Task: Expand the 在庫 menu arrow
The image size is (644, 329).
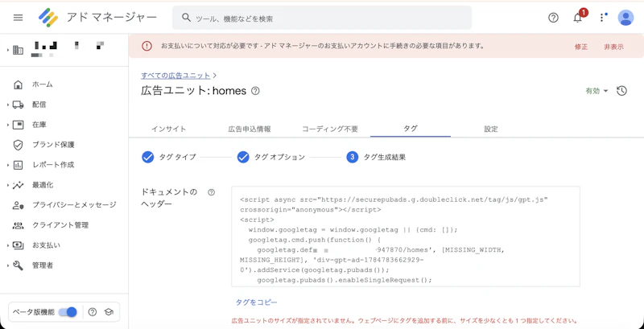Action: click(8, 125)
